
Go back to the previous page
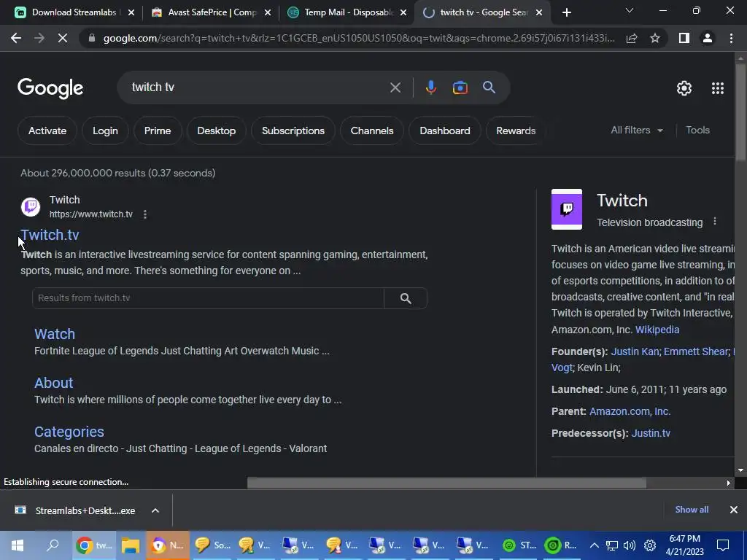(x=16, y=38)
